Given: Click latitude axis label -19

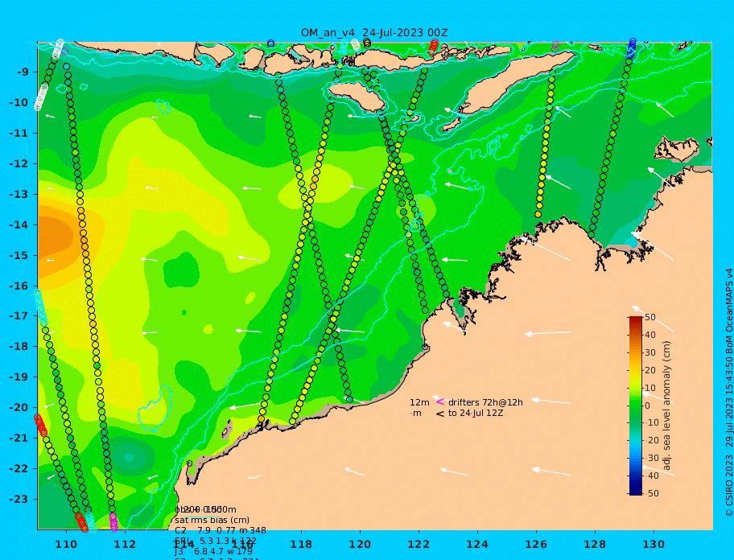Looking at the screenshot, I should [19, 377].
